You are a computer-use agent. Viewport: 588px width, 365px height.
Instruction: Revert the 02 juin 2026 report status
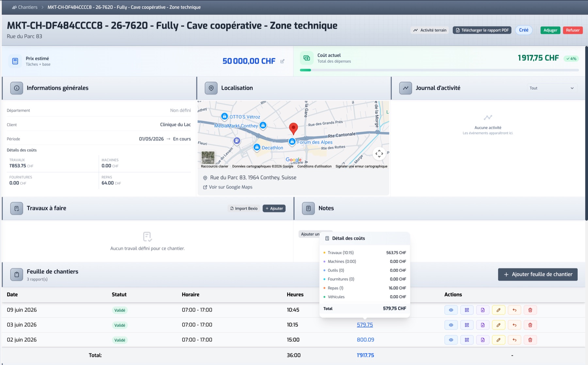(x=514, y=340)
